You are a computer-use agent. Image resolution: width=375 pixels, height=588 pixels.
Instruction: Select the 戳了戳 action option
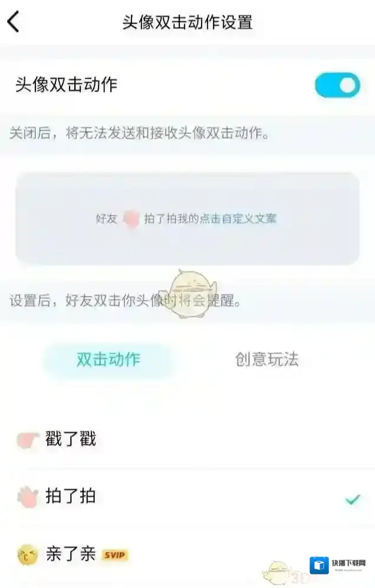coord(187,439)
